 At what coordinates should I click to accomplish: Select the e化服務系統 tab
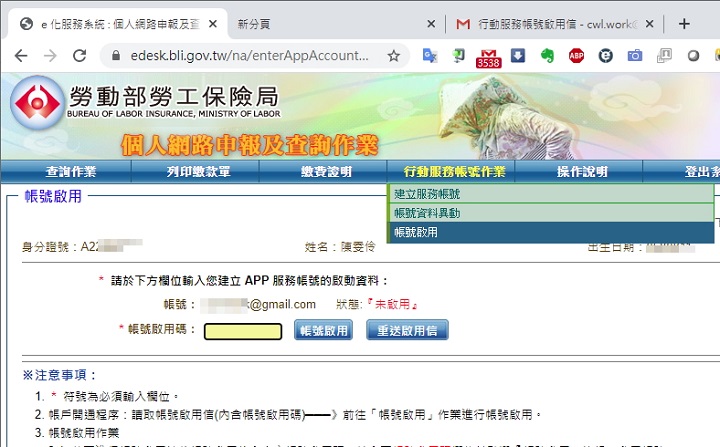(x=118, y=24)
